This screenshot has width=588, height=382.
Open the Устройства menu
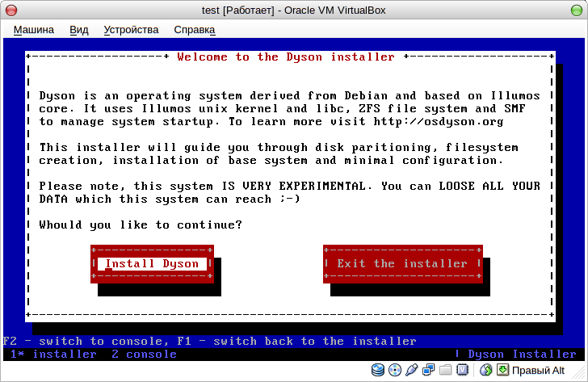point(131,30)
